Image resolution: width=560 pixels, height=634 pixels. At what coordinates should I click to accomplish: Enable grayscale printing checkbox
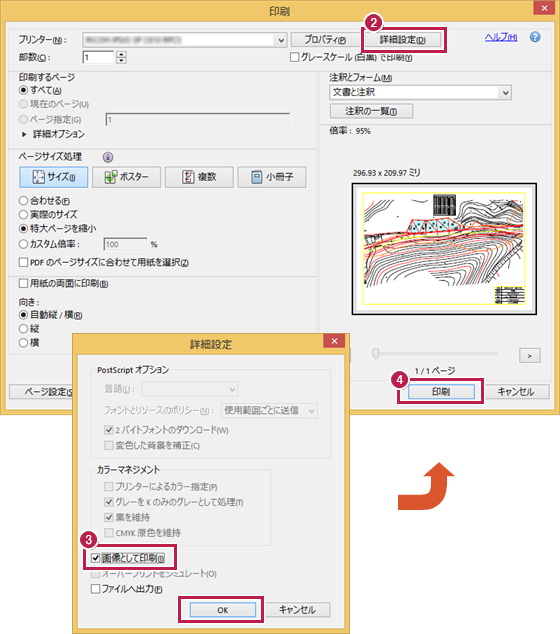click(x=295, y=57)
